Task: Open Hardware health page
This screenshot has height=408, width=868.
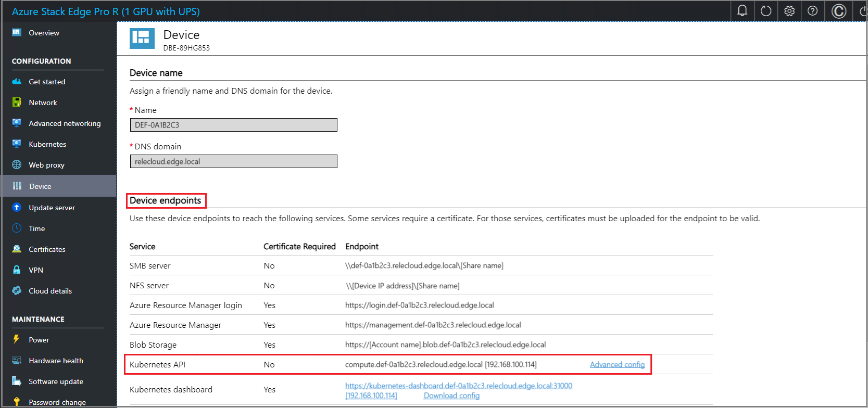Action: [56, 361]
